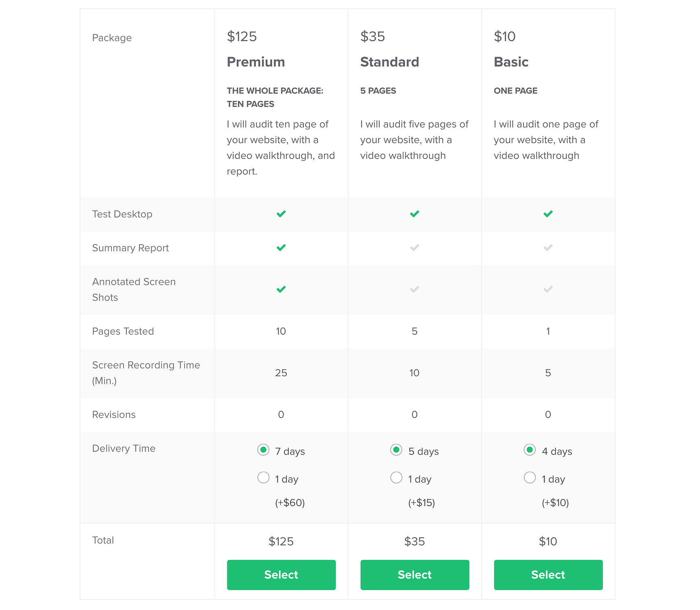
Task: Click Select under the Premium package
Action: 281,575
